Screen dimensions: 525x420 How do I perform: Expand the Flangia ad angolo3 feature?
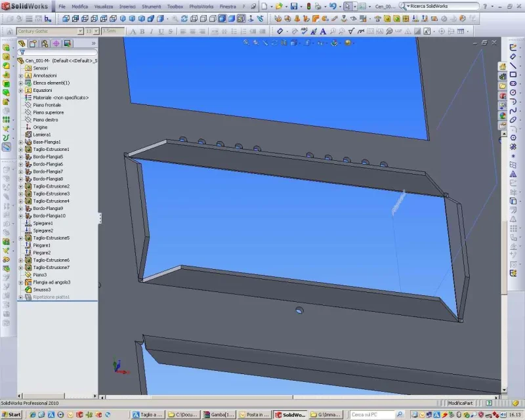coord(21,282)
